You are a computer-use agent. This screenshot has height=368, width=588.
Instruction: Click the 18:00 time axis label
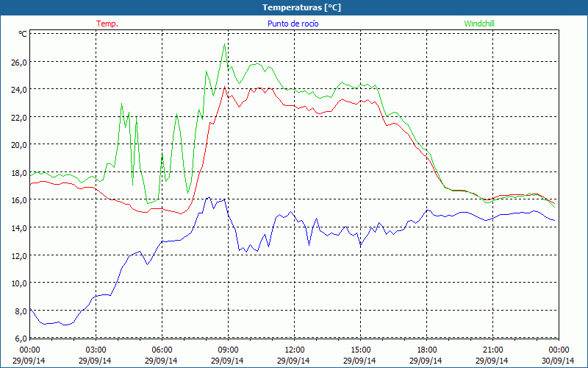[x=427, y=350]
